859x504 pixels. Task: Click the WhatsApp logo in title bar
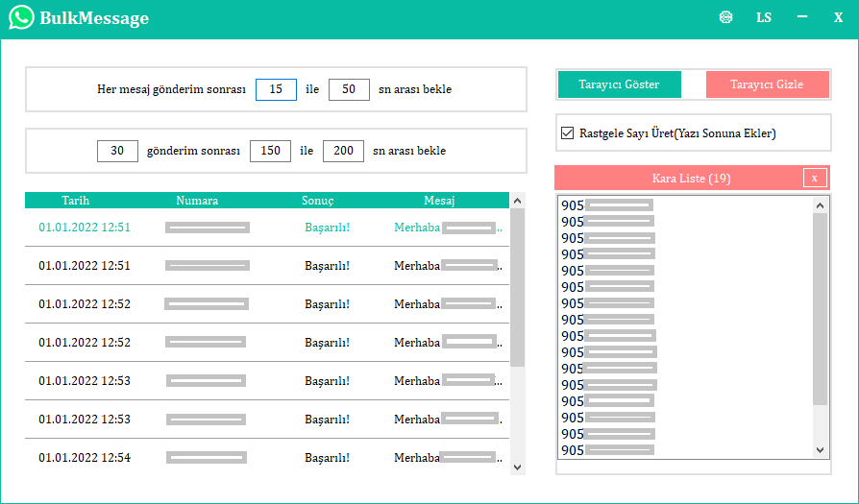tap(21, 17)
